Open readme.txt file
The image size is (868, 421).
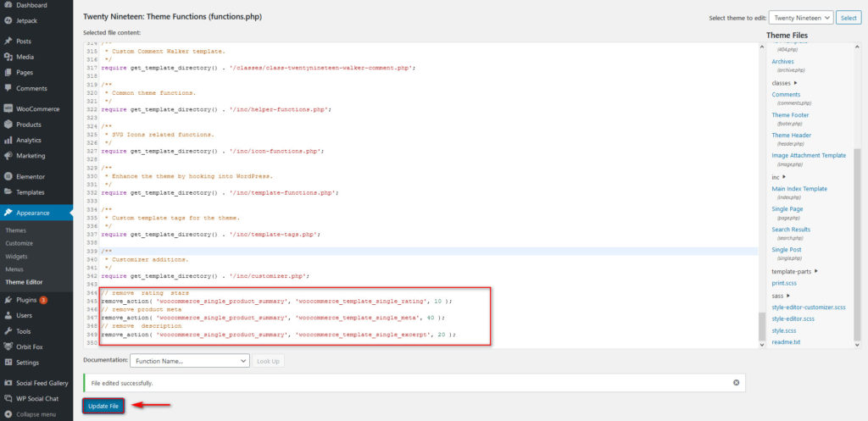tap(786, 342)
